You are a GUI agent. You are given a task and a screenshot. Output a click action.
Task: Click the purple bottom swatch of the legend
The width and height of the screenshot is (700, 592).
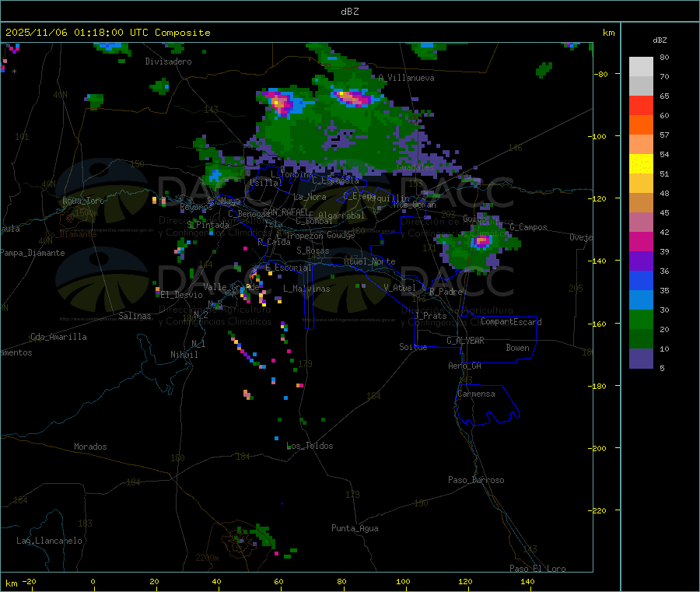[x=641, y=358]
